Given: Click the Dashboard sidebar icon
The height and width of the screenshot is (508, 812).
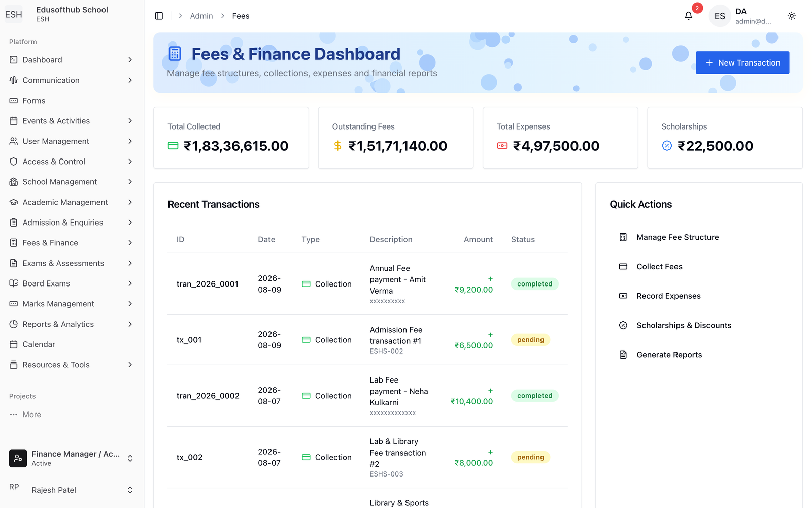Looking at the screenshot, I should [x=14, y=60].
